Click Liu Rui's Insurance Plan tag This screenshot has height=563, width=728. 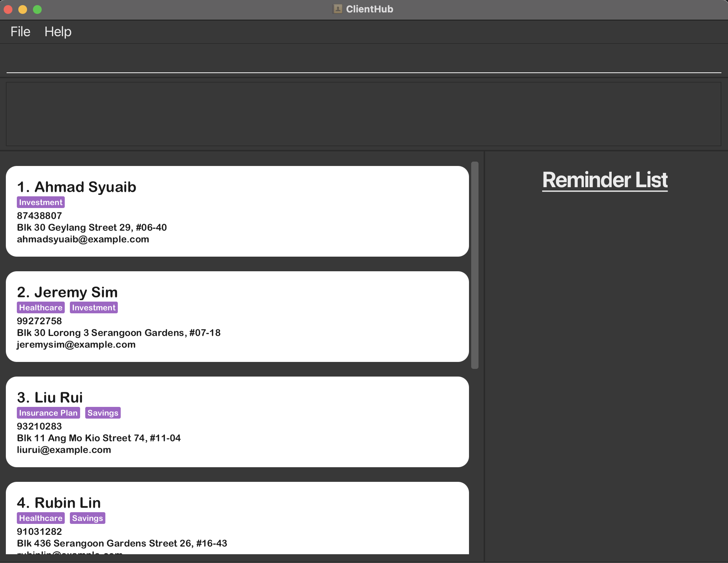pyautogui.click(x=48, y=413)
